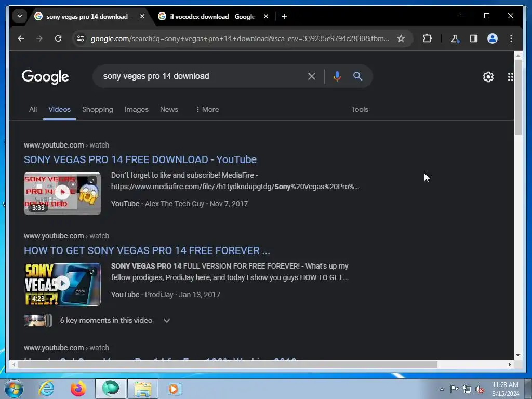Submit search with magnifier icon
The height and width of the screenshot is (399, 532).
(357, 76)
